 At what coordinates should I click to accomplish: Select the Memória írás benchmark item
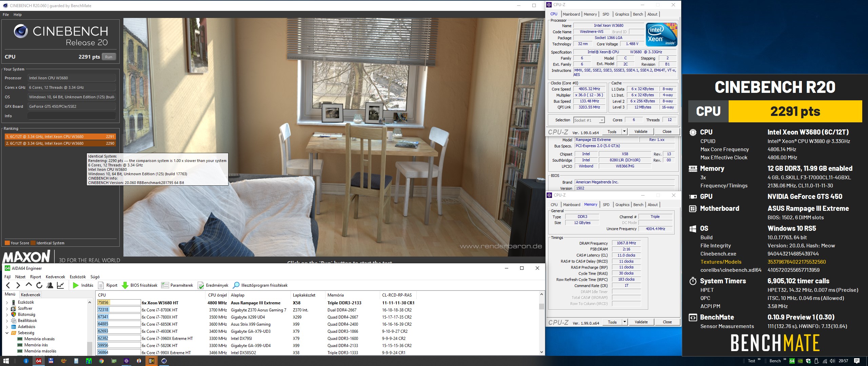pos(36,345)
